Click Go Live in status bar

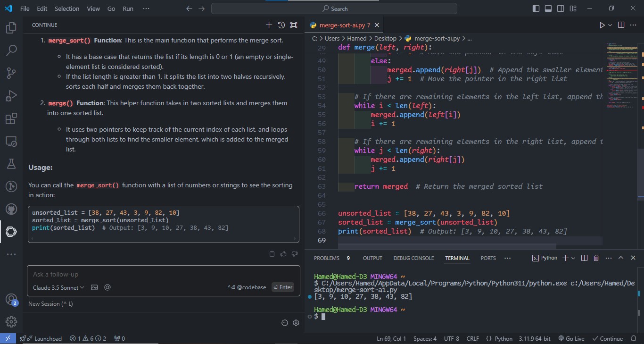coord(571,338)
